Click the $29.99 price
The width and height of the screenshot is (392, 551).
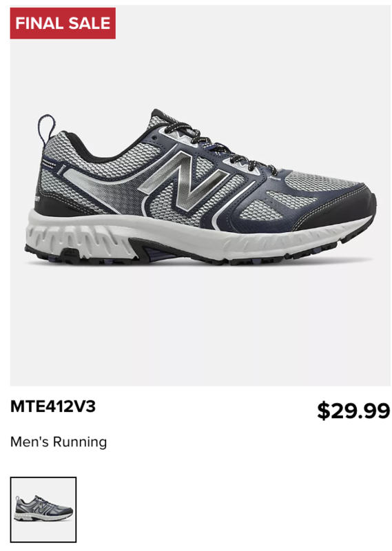coord(353,410)
